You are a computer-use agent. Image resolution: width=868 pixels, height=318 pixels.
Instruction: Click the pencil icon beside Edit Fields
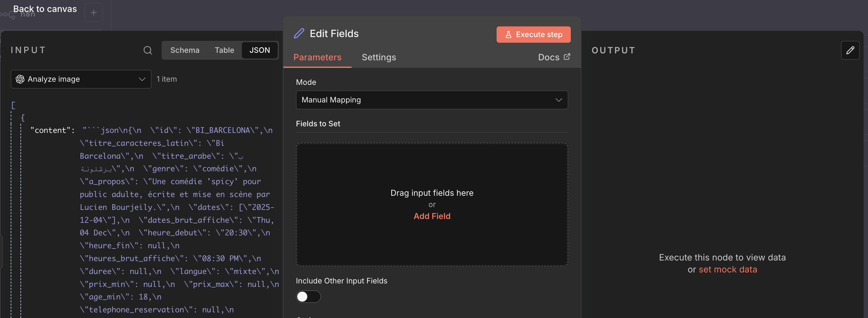[x=299, y=34]
